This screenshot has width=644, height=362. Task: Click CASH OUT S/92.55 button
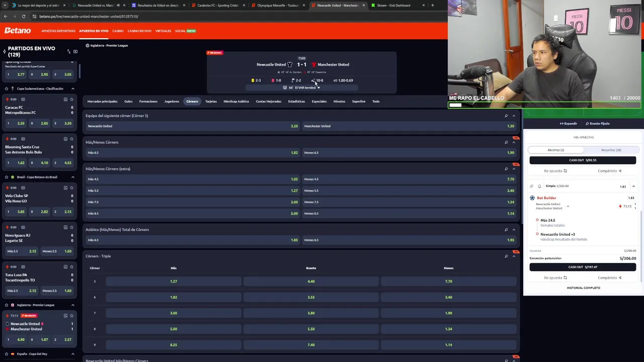coord(583,160)
